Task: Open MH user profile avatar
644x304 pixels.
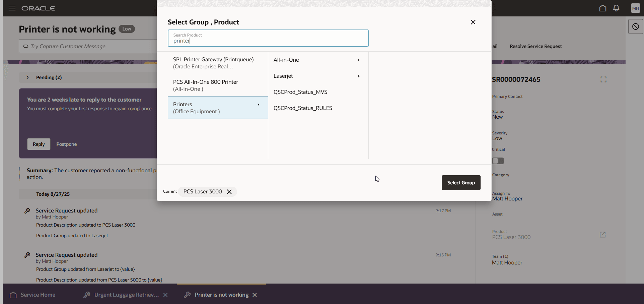Action: tap(635, 8)
